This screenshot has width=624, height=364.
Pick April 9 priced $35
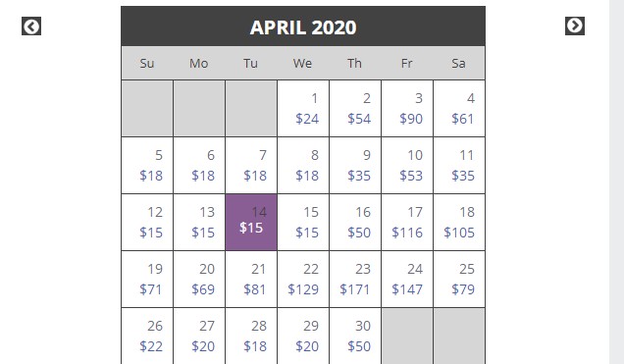pyautogui.click(x=355, y=165)
